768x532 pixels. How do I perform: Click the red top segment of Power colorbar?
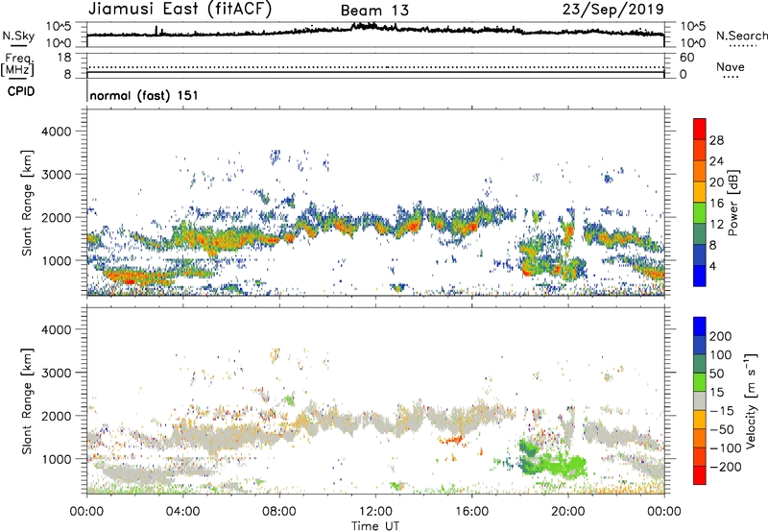coord(700,129)
